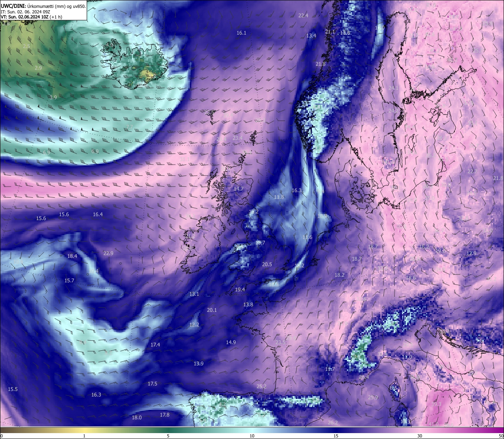Click the 10.6 value over Norway
This screenshot has height=439, width=504.
click(345, 33)
